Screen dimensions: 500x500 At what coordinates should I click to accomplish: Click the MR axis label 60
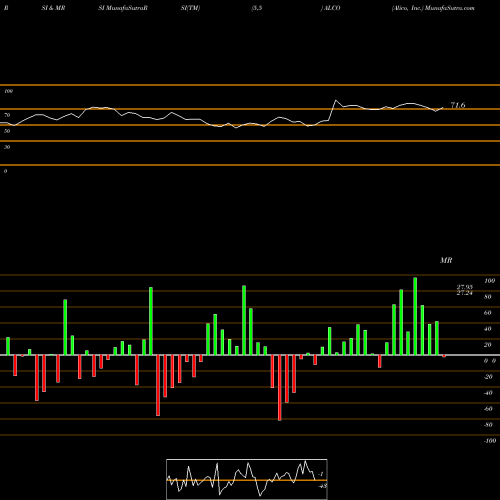tap(488, 313)
